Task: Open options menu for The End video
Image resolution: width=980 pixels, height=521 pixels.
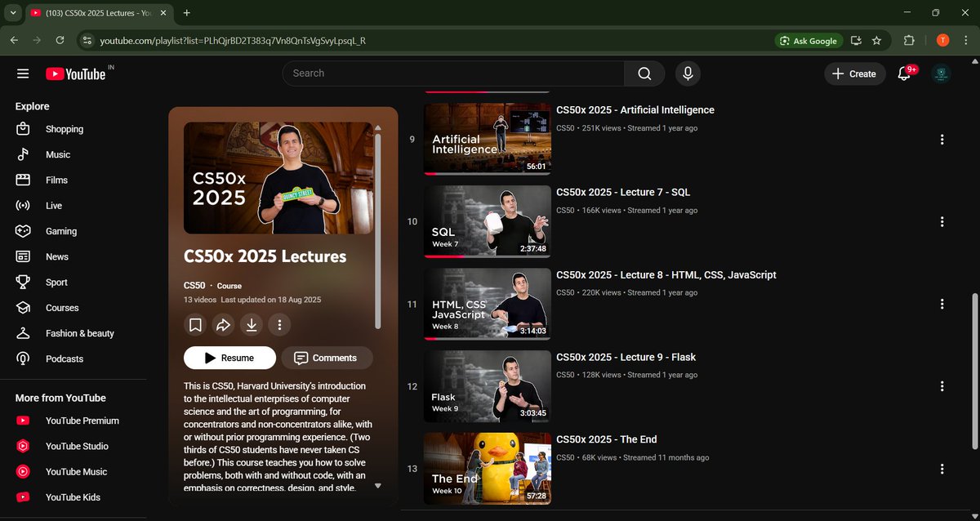Action: pyautogui.click(x=942, y=469)
